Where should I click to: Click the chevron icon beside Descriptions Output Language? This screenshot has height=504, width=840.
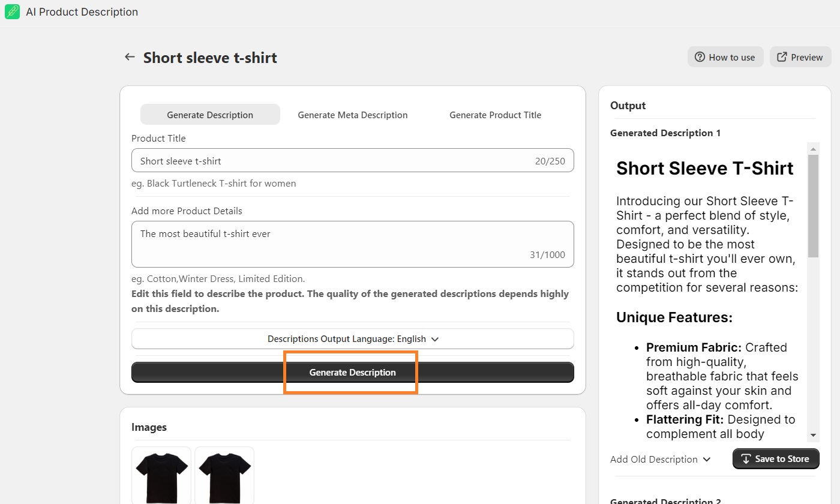point(435,338)
